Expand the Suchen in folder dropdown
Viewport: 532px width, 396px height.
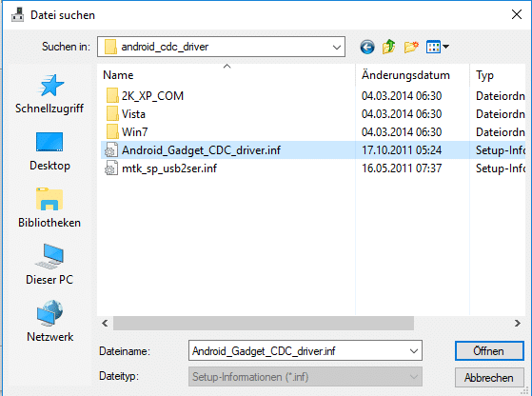tap(337, 47)
